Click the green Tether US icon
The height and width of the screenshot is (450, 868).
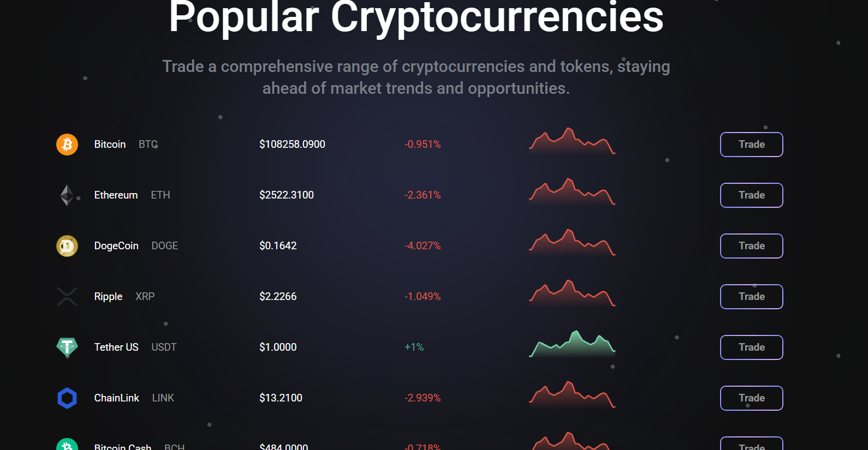click(x=67, y=346)
